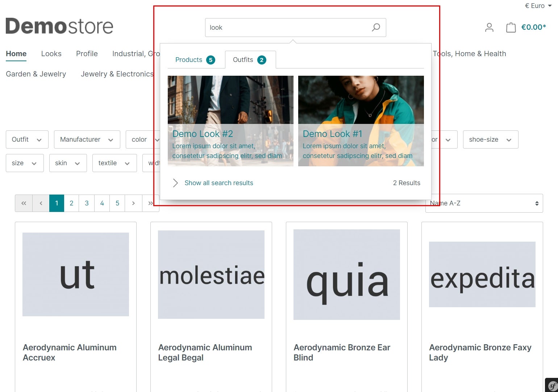Click the cart total €0.00
The height and width of the screenshot is (392, 558).
(533, 27)
